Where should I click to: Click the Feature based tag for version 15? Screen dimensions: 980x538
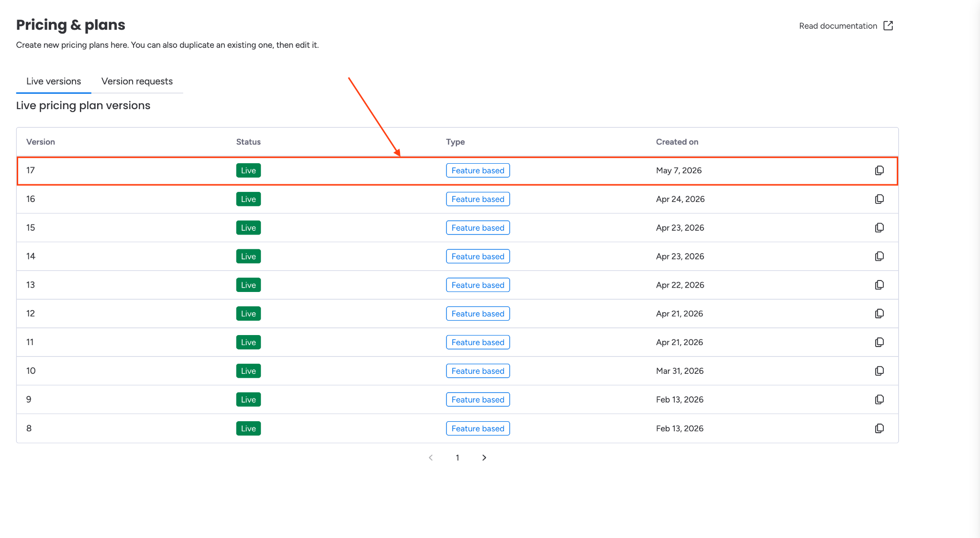tap(478, 228)
